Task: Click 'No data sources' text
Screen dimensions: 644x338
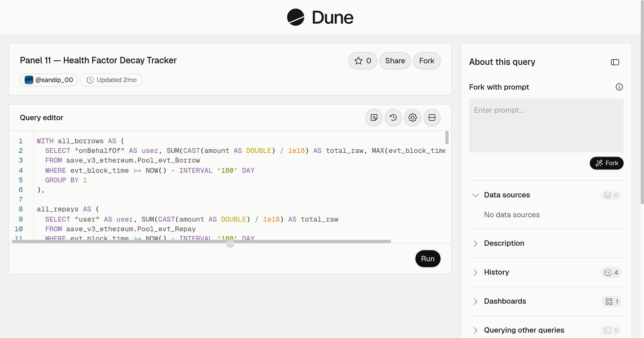Action: coord(512,215)
